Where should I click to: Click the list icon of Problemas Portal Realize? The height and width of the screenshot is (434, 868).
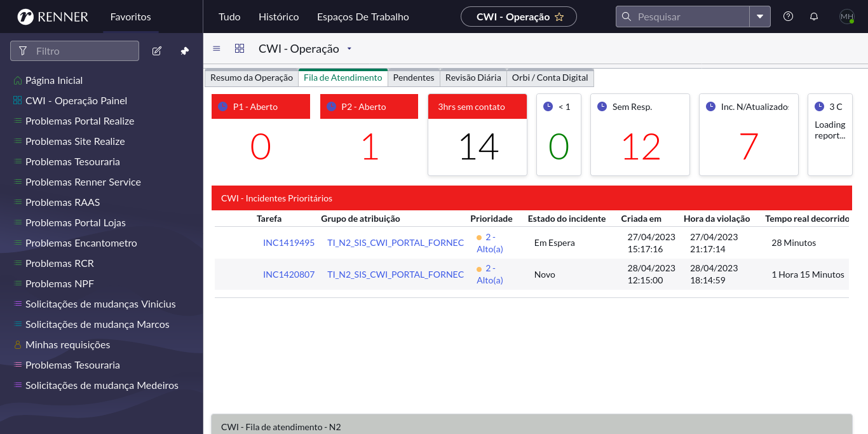(18, 121)
